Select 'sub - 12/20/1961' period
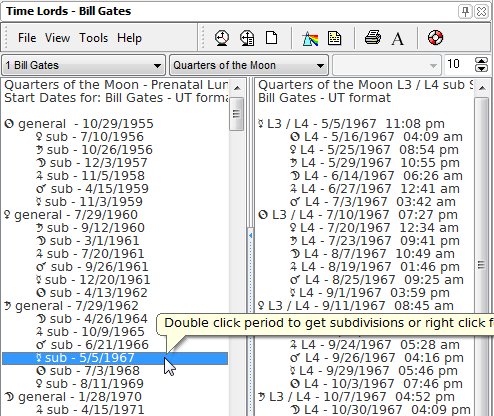Screen dimensions: 494x416 (93, 280)
